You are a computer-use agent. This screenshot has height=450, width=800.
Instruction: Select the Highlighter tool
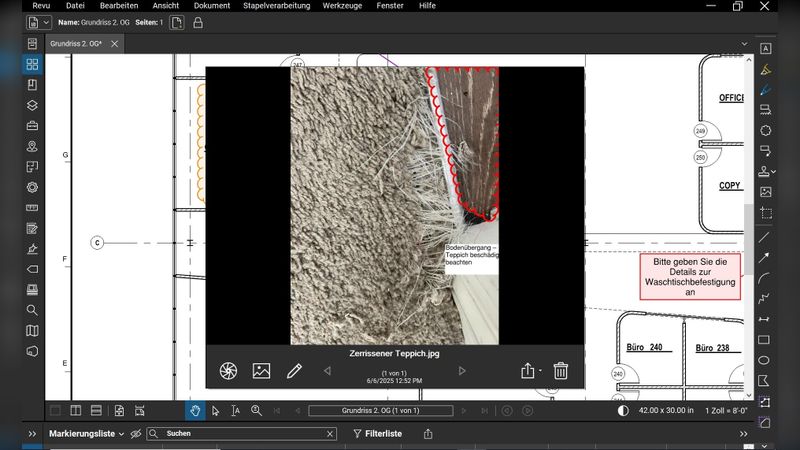tap(765, 69)
